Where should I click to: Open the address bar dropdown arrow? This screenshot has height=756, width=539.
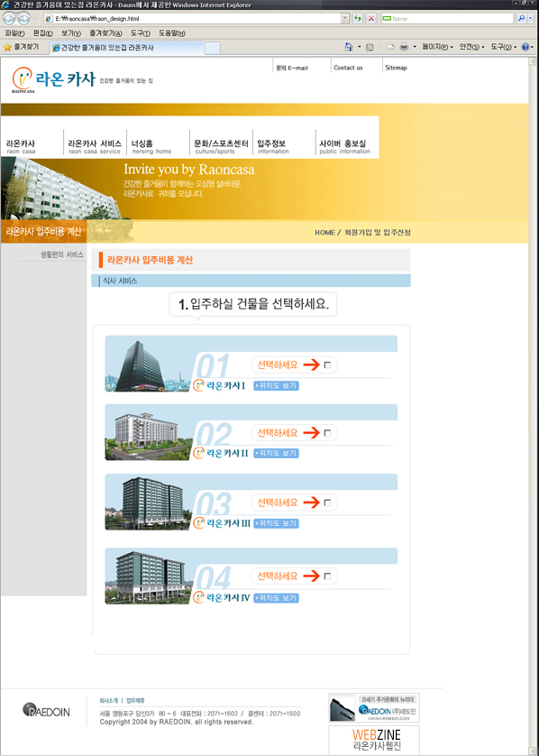pos(345,18)
